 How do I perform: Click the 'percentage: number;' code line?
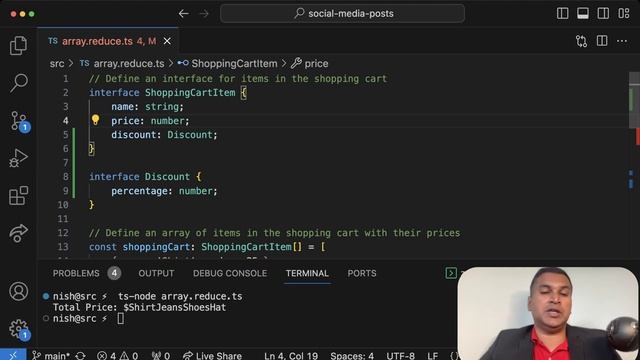tap(164, 191)
